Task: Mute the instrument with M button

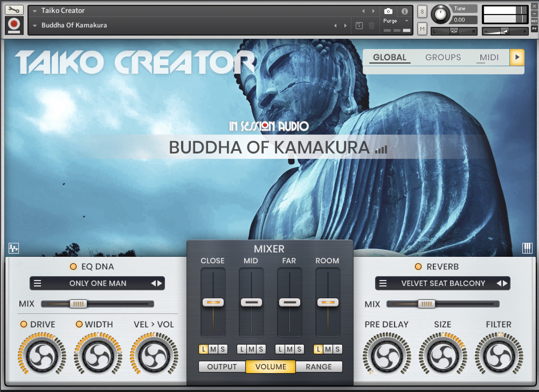Action: (422, 29)
